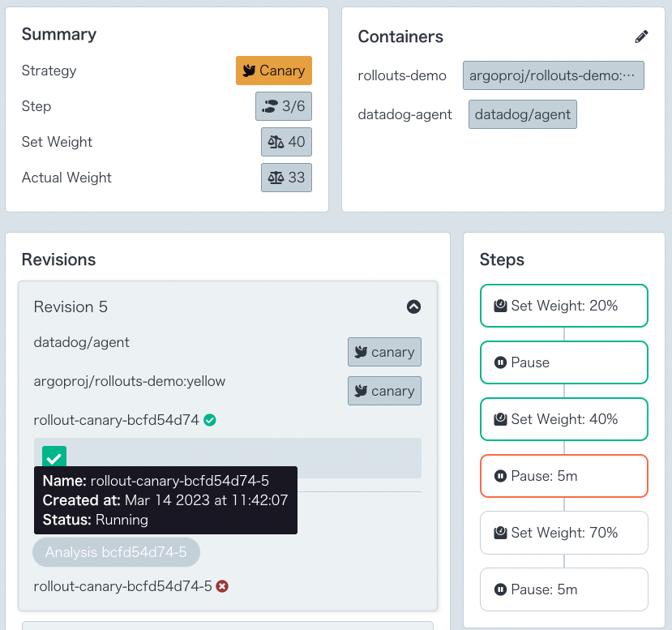Click the pencil edit icon in Containers
The image size is (672, 630).
coord(641,36)
